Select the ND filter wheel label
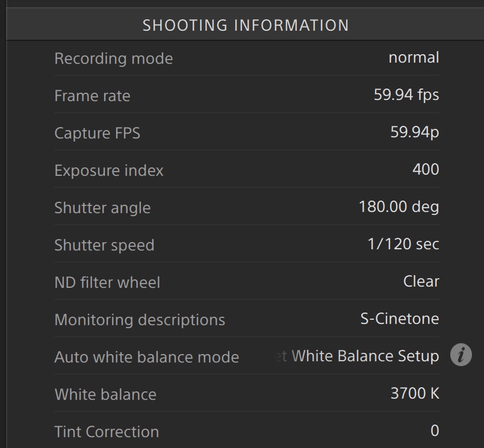Screen dimensions: 484x448 (x=107, y=282)
